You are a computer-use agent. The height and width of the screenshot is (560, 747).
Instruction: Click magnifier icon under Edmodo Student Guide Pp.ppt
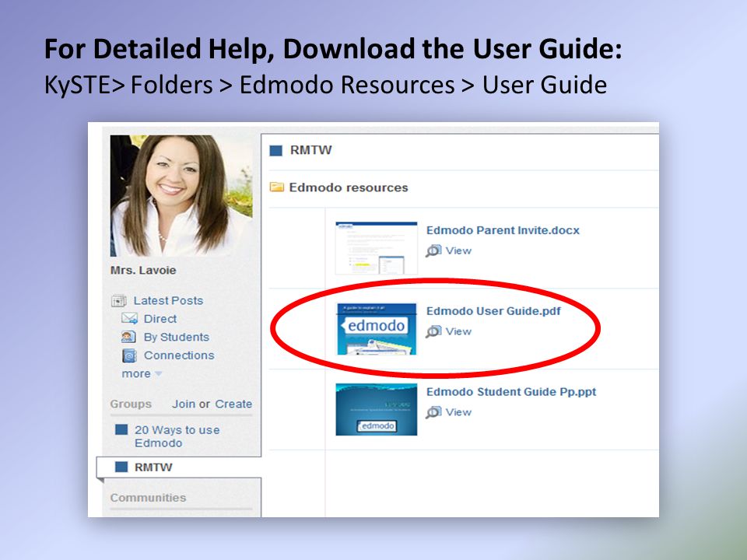(433, 412)
